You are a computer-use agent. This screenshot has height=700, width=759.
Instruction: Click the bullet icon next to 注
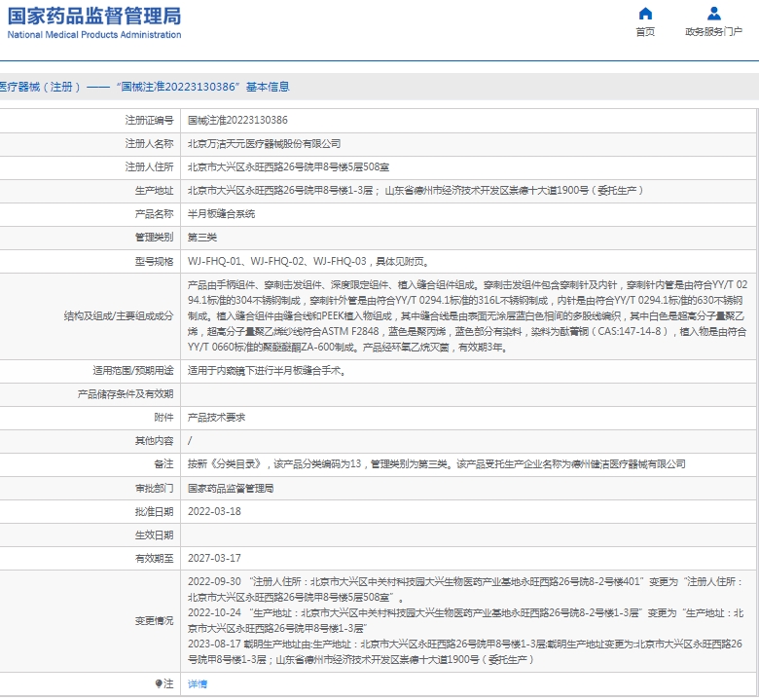coord(159,683)
